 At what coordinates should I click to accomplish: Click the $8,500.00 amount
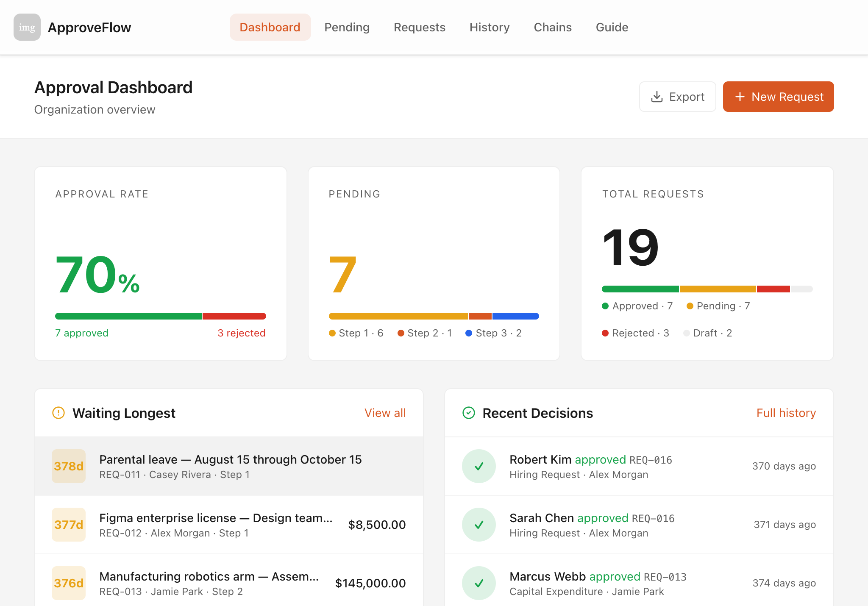377,525
